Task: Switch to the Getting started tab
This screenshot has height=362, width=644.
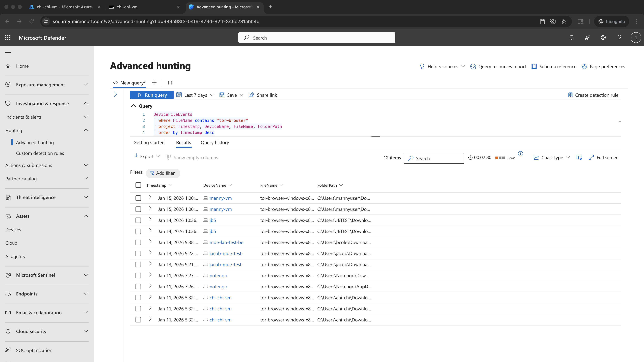Action: pos(149,142)
